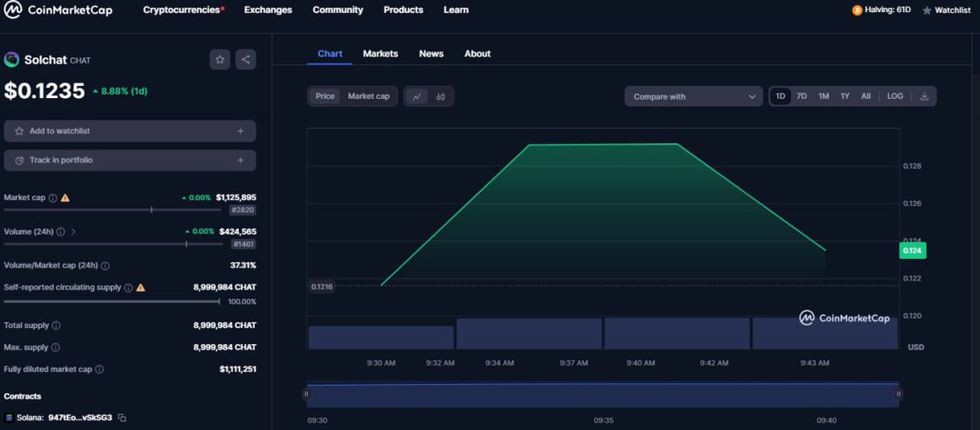Show info for Market cap
The height and width of the screenshot is (430, 980).
53,198
